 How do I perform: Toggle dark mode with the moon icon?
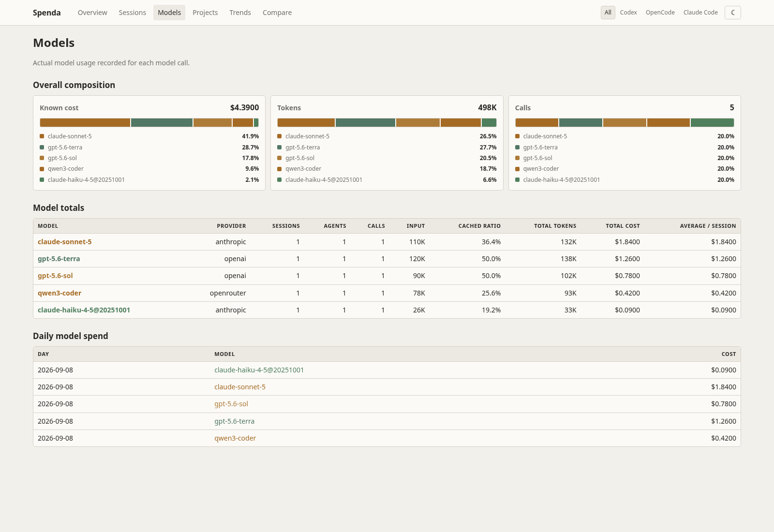[732, 13]
